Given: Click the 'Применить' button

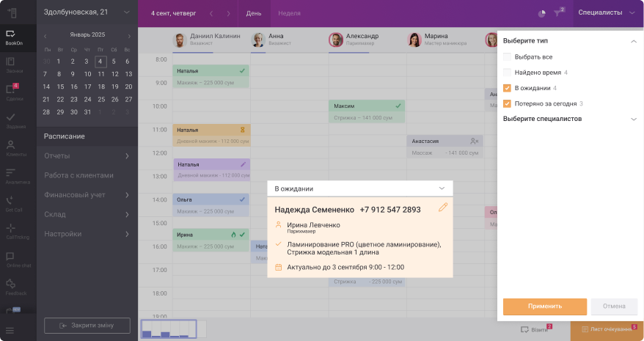Looking at the screenshot, I should (x=544, y=307).
